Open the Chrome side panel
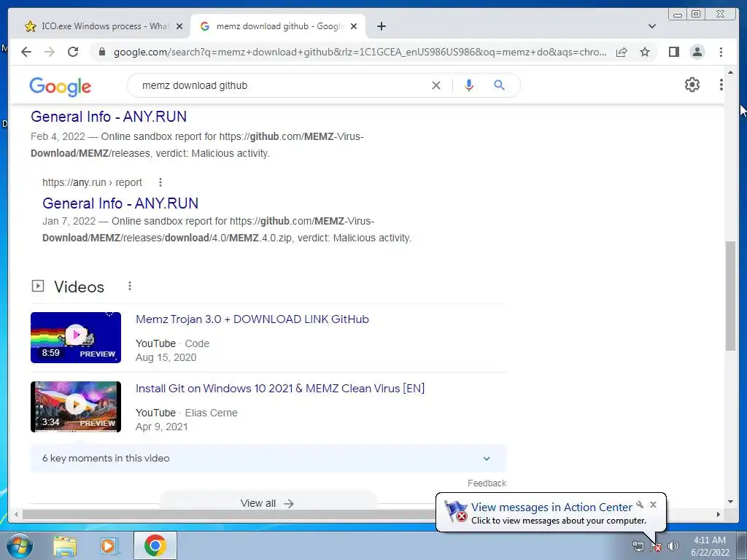747x560 pixels. point(673,52)
